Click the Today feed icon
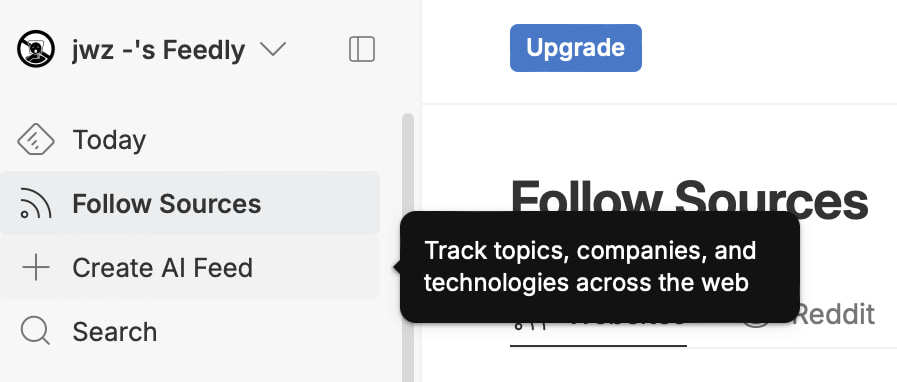 tap(35, 140)
